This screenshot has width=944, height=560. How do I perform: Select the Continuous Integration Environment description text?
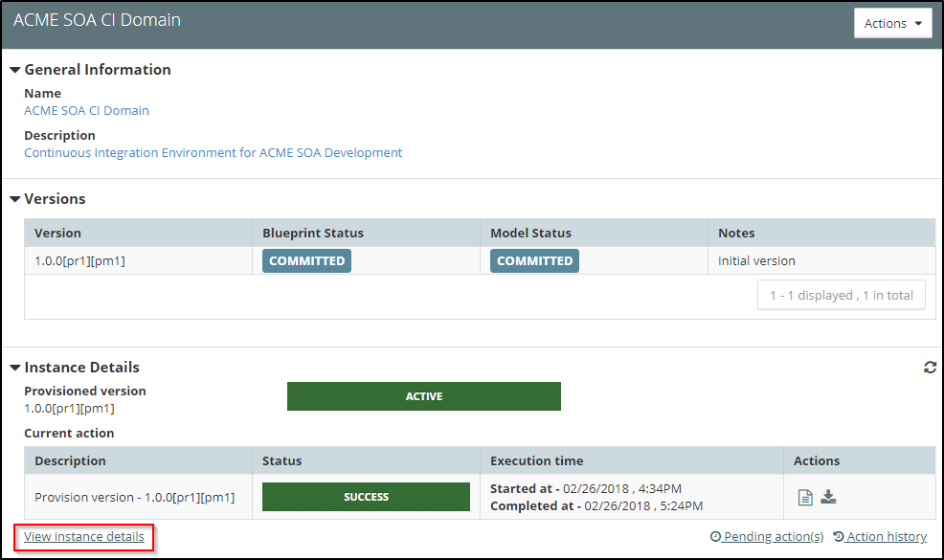tap(213, 152)
